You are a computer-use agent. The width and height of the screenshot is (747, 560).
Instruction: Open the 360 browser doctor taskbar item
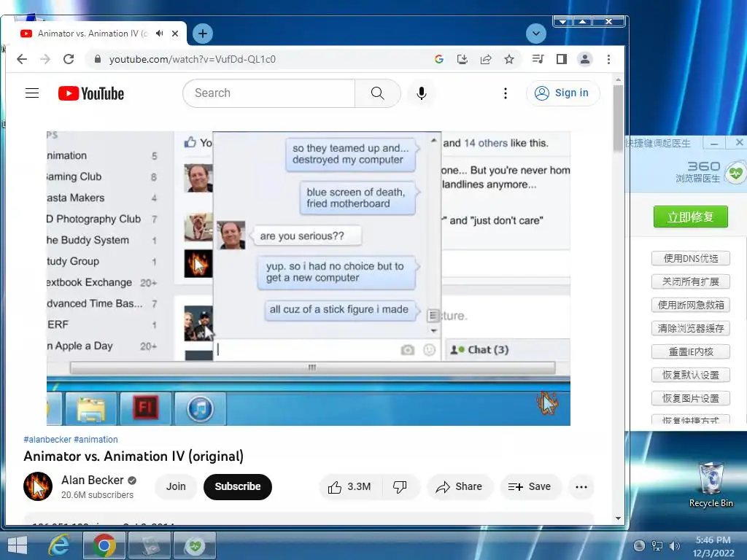pos(194,545)
